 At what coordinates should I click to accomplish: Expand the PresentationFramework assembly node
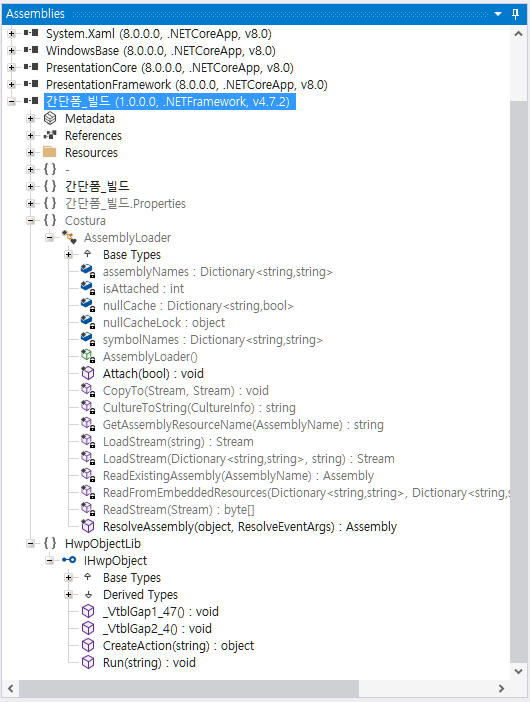coord(12,85)
